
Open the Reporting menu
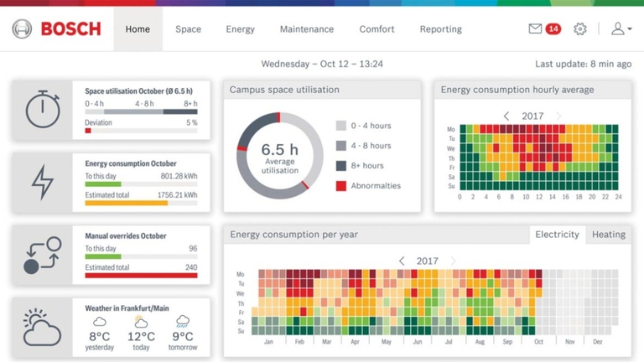tap(440, 29)
